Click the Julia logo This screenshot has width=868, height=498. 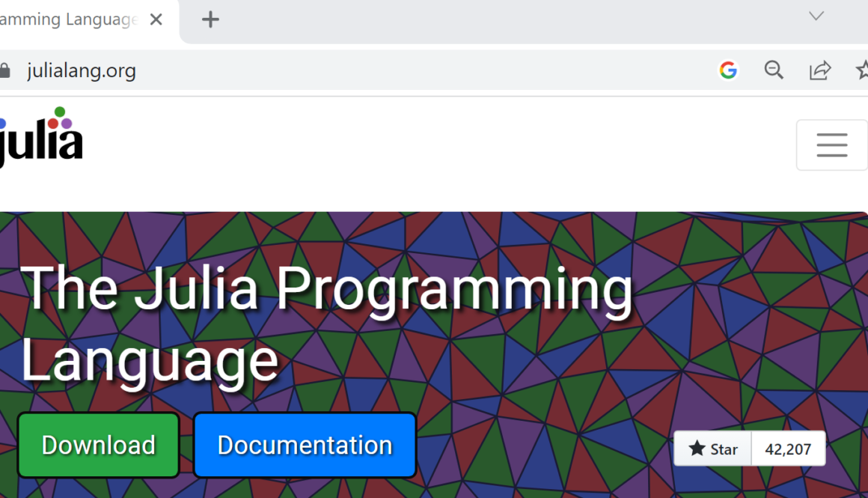[41, 136]
